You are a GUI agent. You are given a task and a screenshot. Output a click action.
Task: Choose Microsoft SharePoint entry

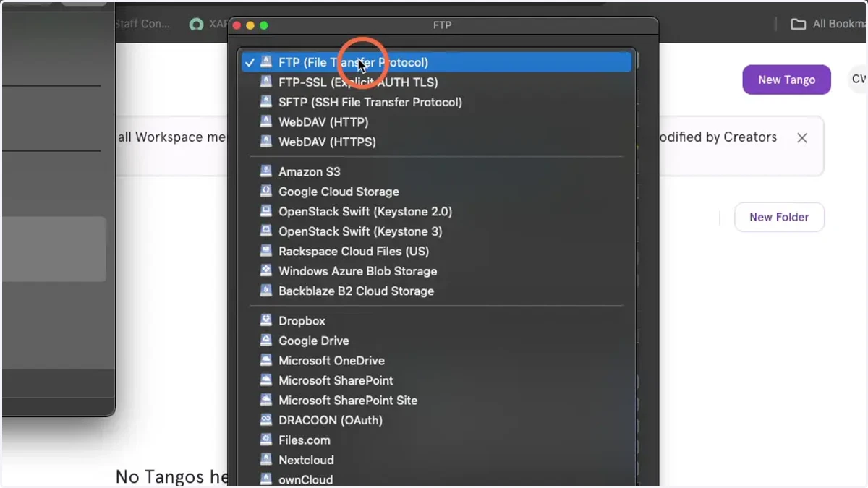pos(436,380)
